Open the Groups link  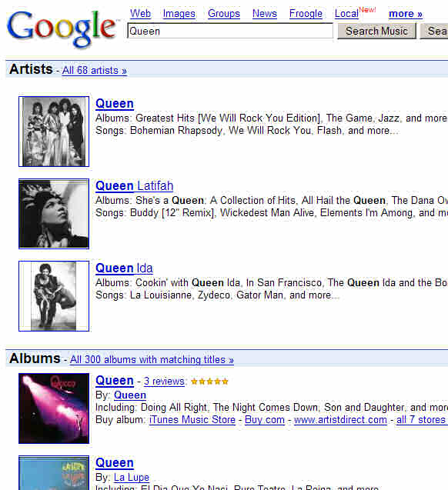click(x=224, y=13)
